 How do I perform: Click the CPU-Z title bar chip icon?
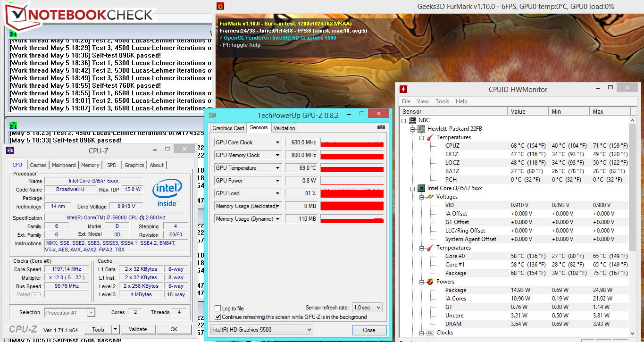(x=9, y=151)
